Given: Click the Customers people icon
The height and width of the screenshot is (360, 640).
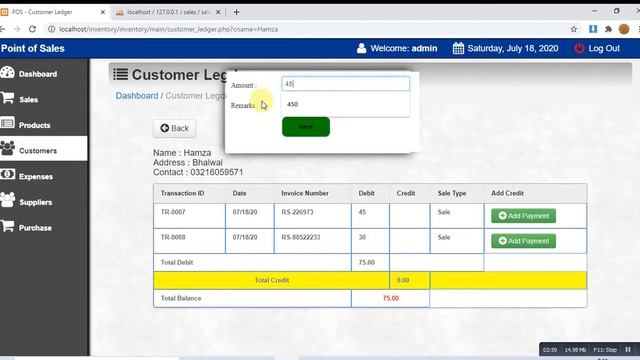Looking at the screenshot, I should (7, 149).
